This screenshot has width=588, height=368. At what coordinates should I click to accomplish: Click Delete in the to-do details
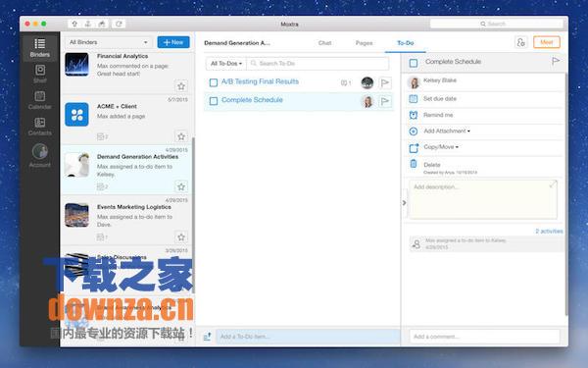(x=432, y=165)
